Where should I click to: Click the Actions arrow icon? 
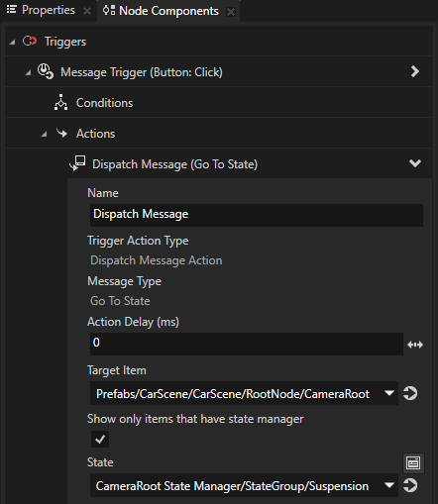pos(61,133)
